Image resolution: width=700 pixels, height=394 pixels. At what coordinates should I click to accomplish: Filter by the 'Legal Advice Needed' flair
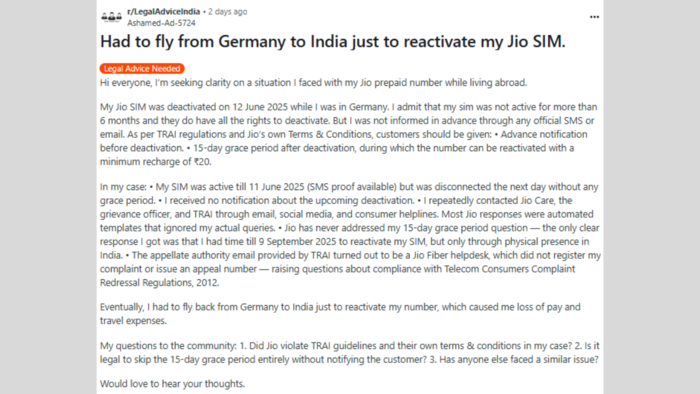142,69
